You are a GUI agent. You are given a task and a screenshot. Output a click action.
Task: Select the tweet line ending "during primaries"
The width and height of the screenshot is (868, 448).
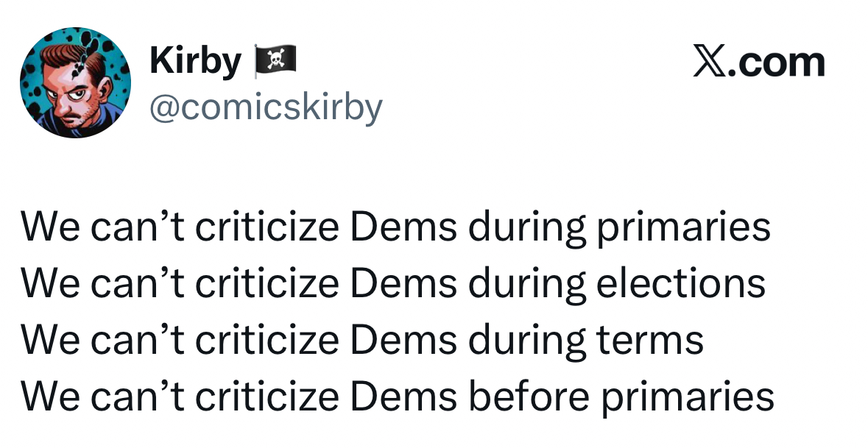click(395, 228)
